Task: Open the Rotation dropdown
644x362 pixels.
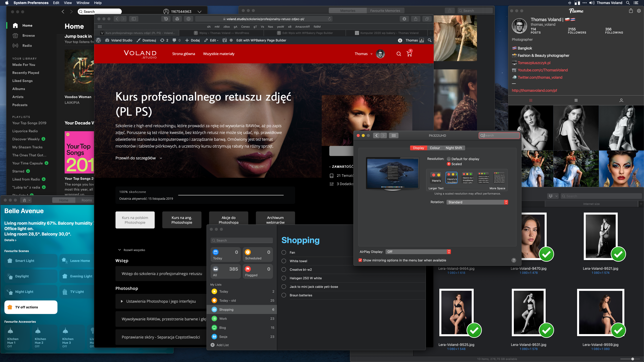Action: click(477, 202)
